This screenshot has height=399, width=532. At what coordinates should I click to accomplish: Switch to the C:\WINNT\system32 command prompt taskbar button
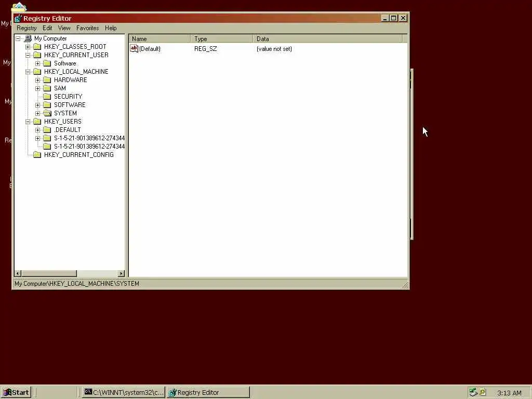(x=124, y=393)
